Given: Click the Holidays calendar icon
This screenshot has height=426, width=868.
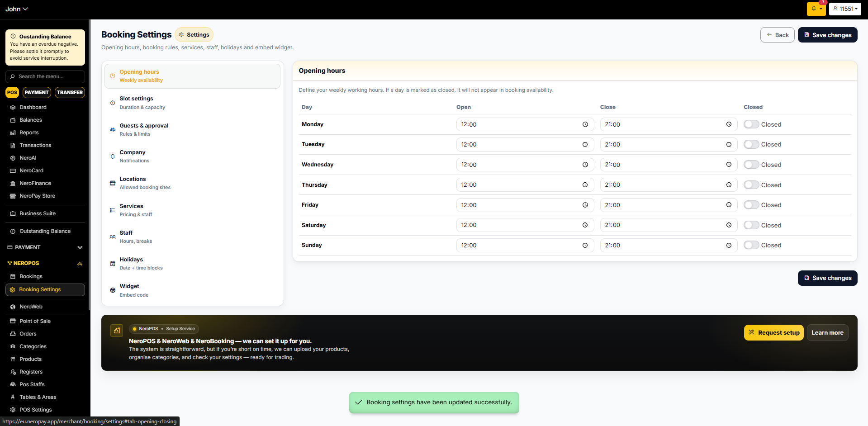Looking at the screenshot, I should (113, 264).
